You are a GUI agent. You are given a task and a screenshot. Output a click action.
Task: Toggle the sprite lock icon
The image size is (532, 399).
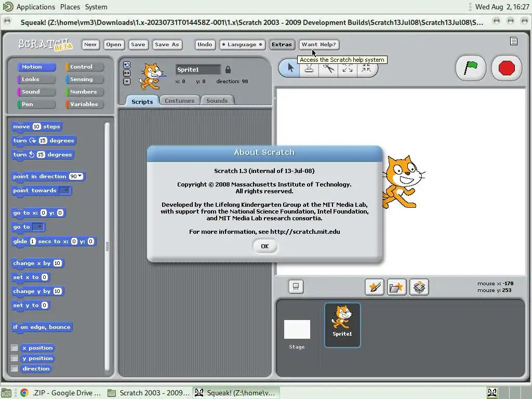coord(228,70)
